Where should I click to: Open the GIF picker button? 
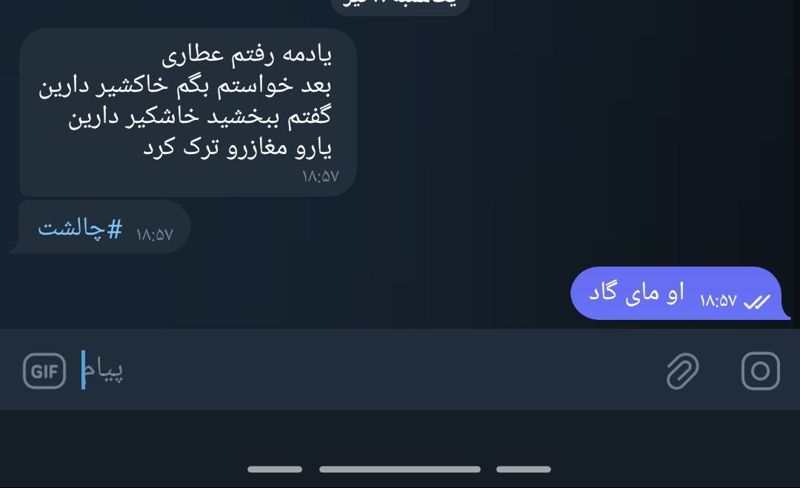44,371
